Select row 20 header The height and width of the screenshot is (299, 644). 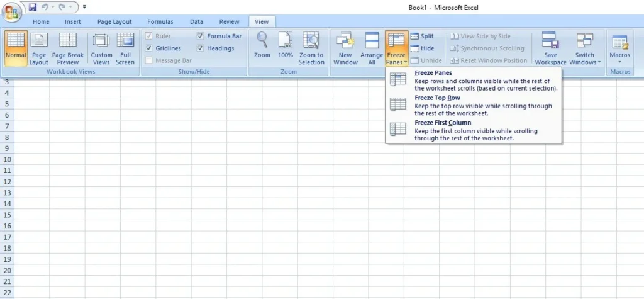point(6,271)
